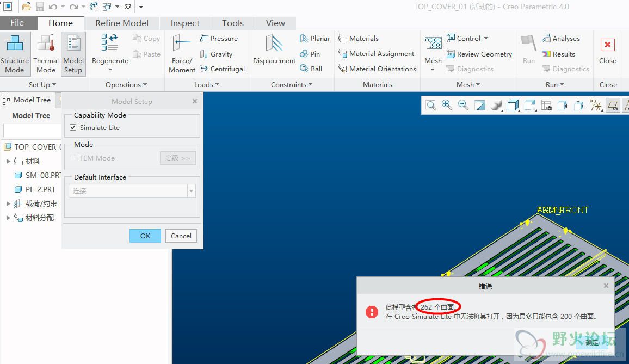Select the Displacement constraint tool
This screenshot has height=364, width=629.
point(274,49)
